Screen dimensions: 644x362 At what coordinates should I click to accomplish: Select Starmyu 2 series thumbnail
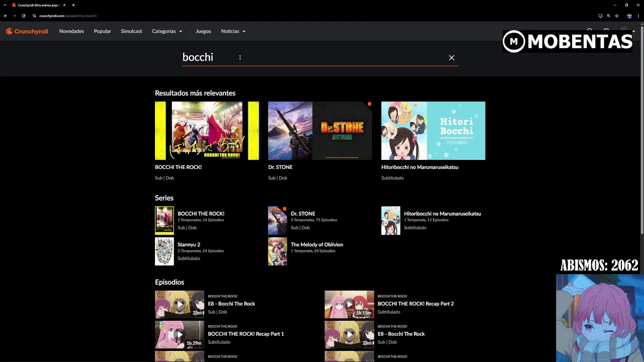click(164, 251)
